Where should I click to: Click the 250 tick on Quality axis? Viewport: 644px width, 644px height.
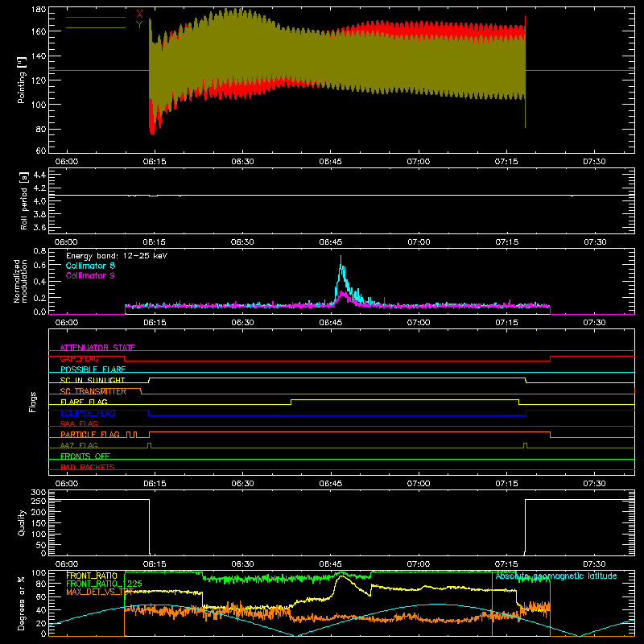(x=39, y=502)
